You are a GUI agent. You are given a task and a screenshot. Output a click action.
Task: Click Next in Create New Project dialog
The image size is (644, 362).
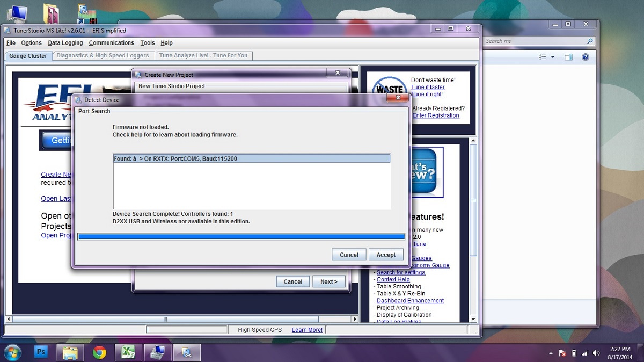coord(329,281)
